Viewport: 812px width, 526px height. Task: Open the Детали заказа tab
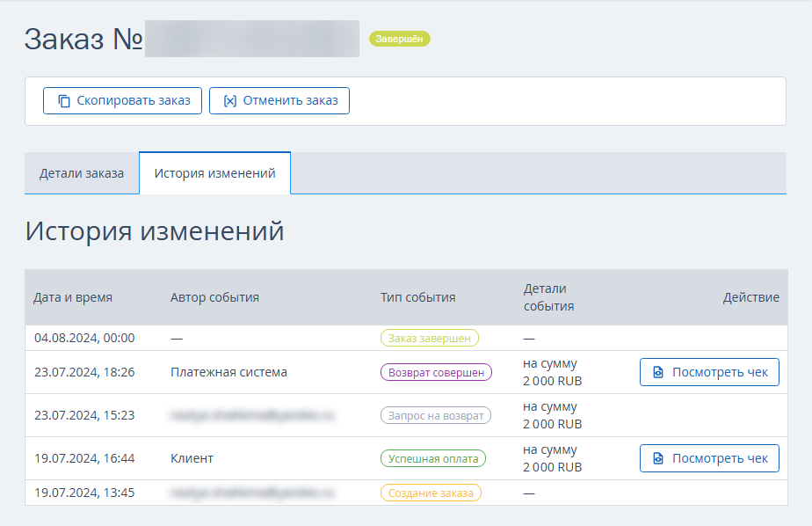click(82, 173)
